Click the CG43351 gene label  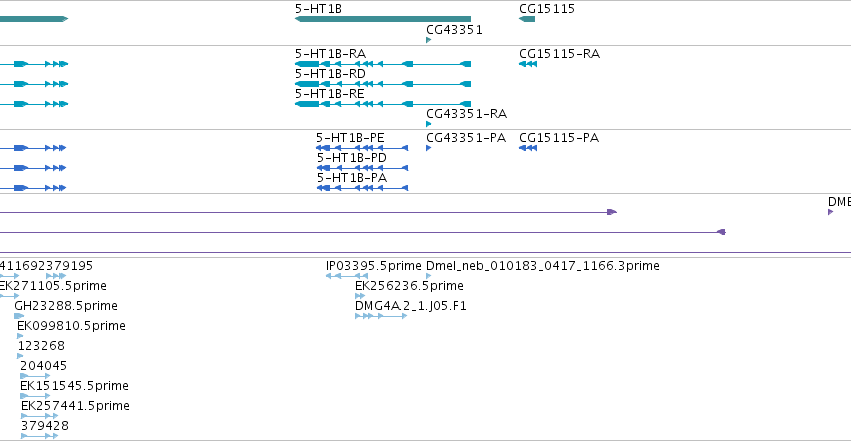[x=454, y=30]
